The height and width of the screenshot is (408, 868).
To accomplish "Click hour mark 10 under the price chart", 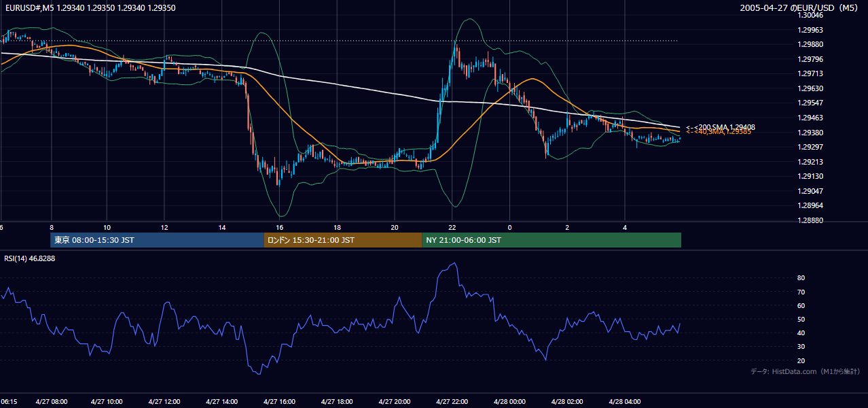I will [x=107, y=226].
